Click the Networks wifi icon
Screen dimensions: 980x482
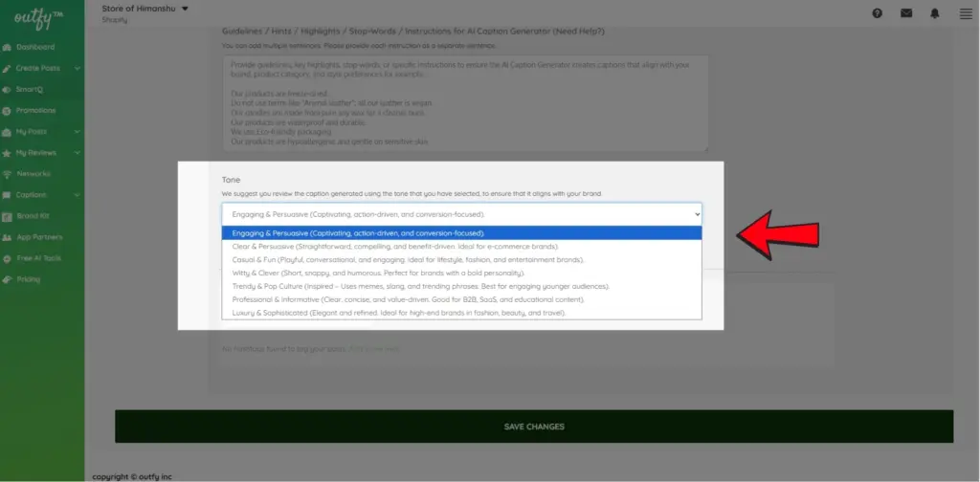pos(8,174)
